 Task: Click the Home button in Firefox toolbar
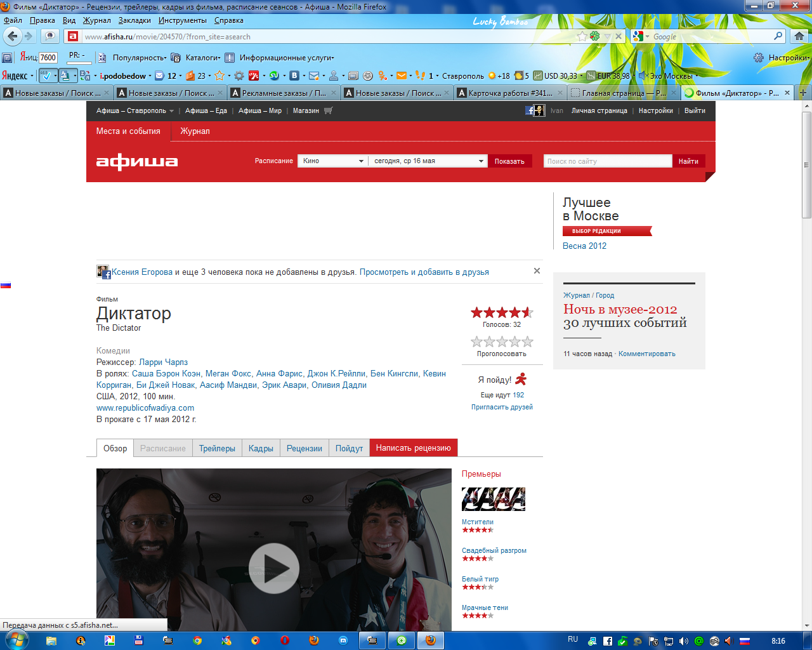coord(799,36)
